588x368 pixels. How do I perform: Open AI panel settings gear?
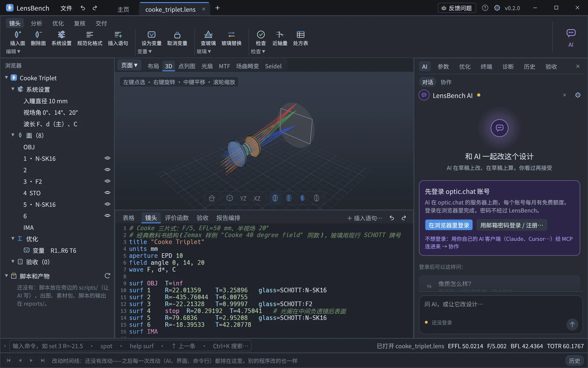(x=578, y=95)
